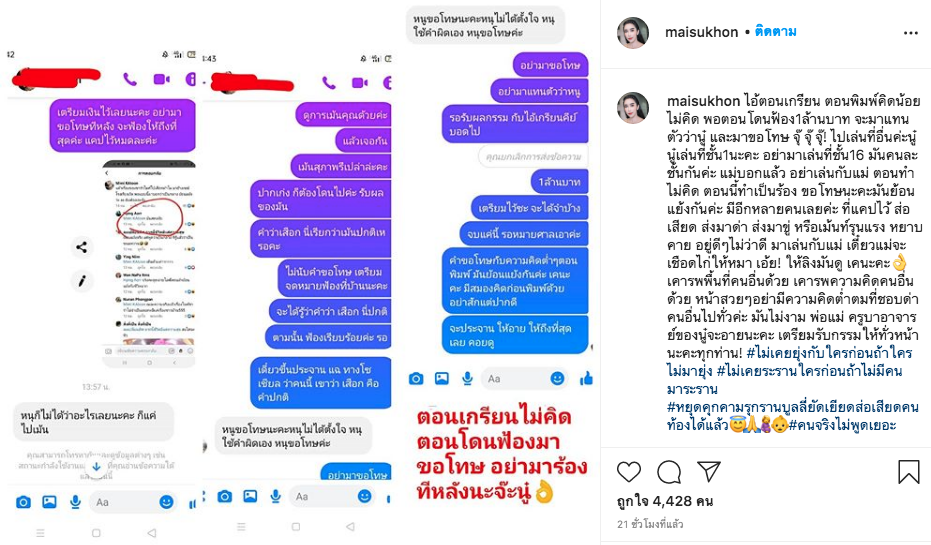This screenshot has height=545, width=931.
Task: Tap the microphone icon in right chat bar
Action: pyautogui.click(x=468, y=378)
